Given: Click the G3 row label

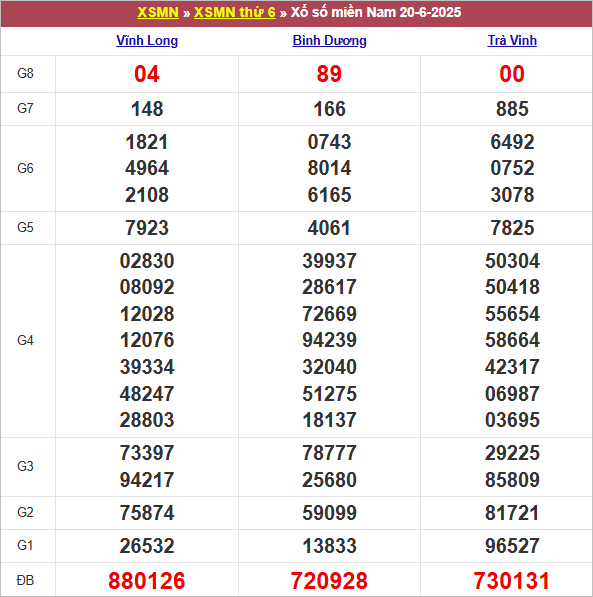Looking at the screenshot, I should click(26, 466).
